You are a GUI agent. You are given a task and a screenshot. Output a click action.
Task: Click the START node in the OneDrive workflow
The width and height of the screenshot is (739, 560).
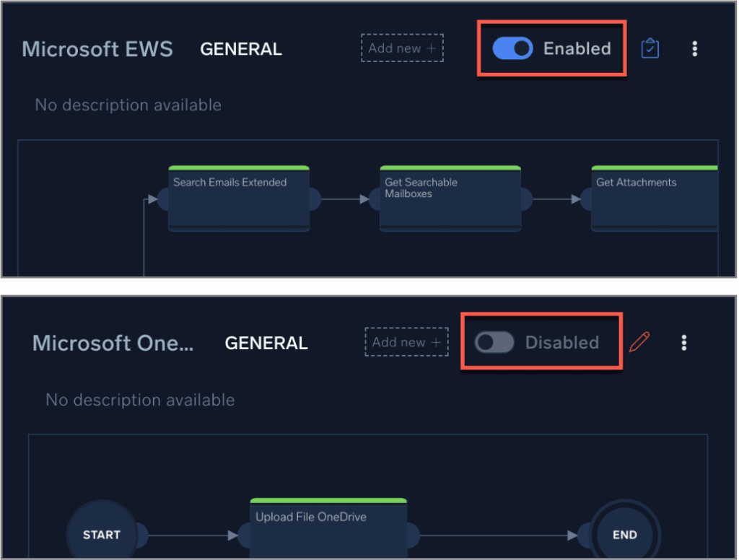coord(102,535)
